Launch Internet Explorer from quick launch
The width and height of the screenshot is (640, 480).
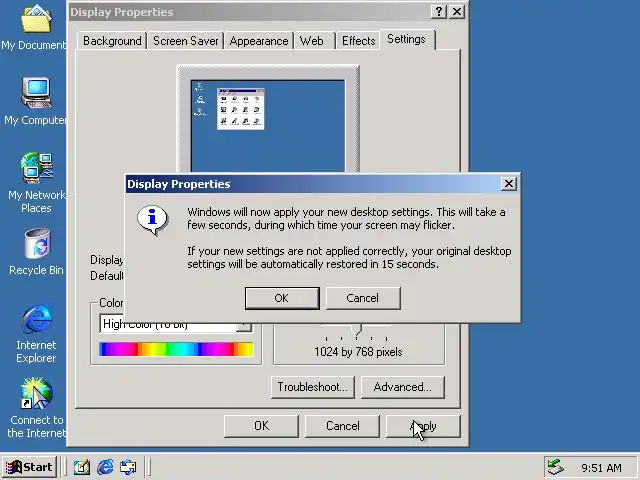click(105, 467)
